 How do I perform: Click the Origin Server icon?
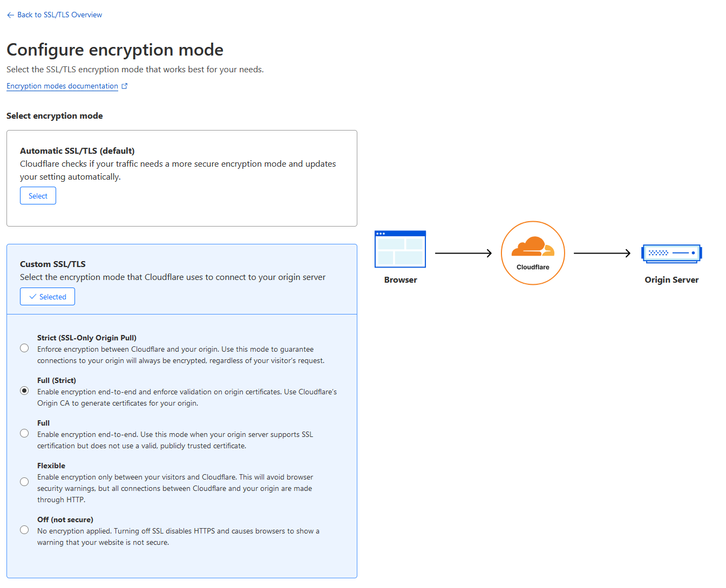(671, 253)
